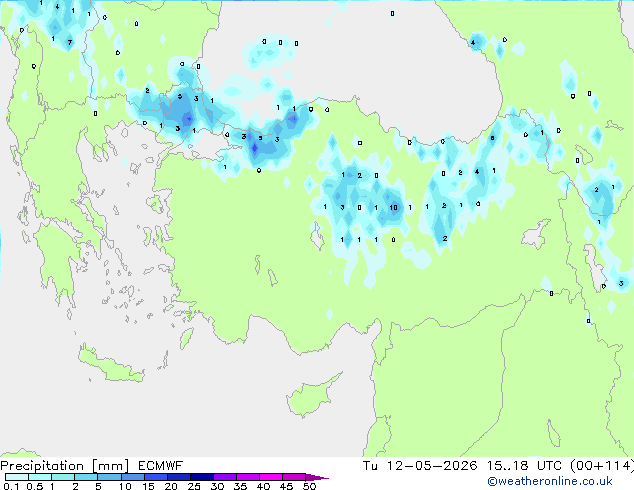Click the 'Precipitation [mm]' title text

coord(64,466)
